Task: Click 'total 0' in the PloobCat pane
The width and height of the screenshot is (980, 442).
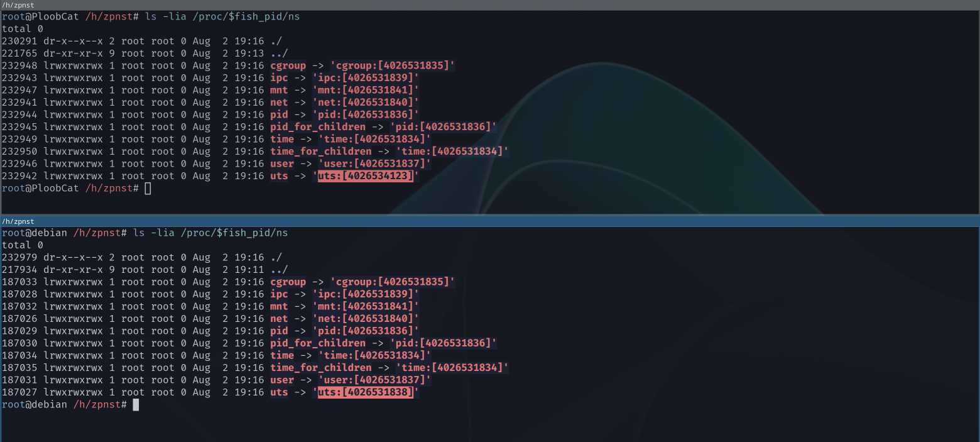Action: [23, 29]
